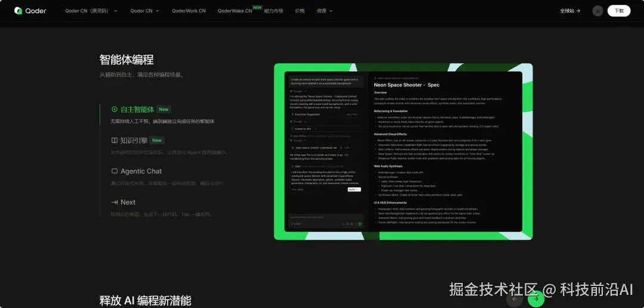
Task: Click the Advanced Visual Effects heading
Action: 390,134
